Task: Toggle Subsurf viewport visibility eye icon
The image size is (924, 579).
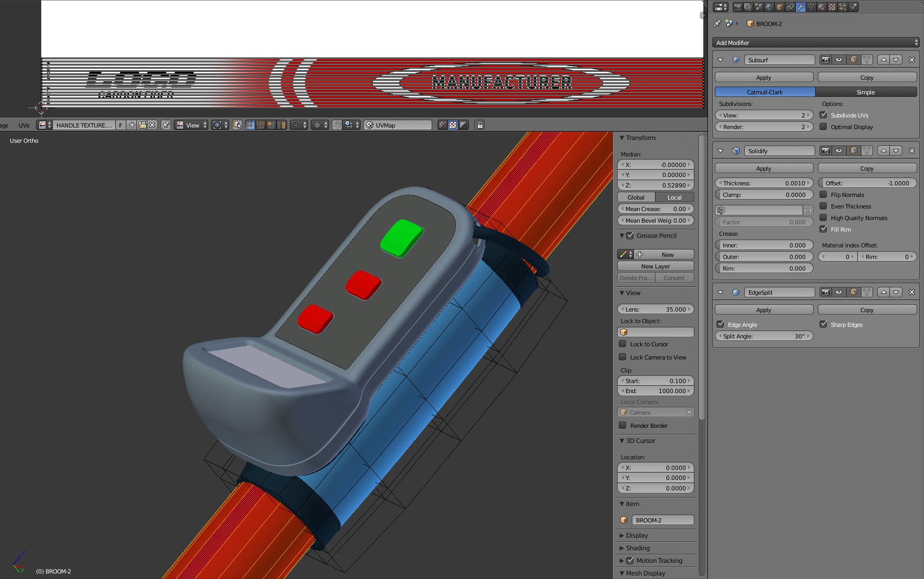Action: coord(839,60)
